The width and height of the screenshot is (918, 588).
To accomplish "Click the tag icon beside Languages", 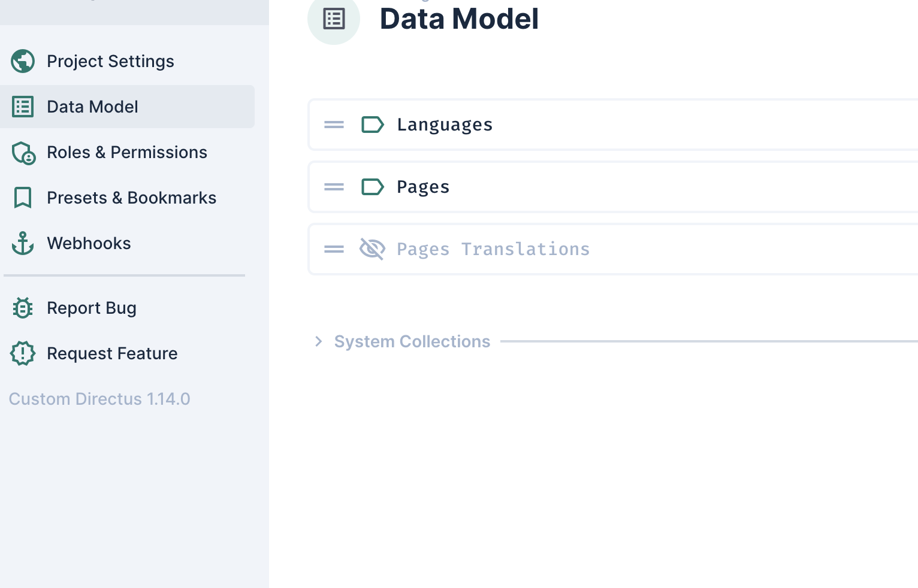I will [x=372, y=125].
